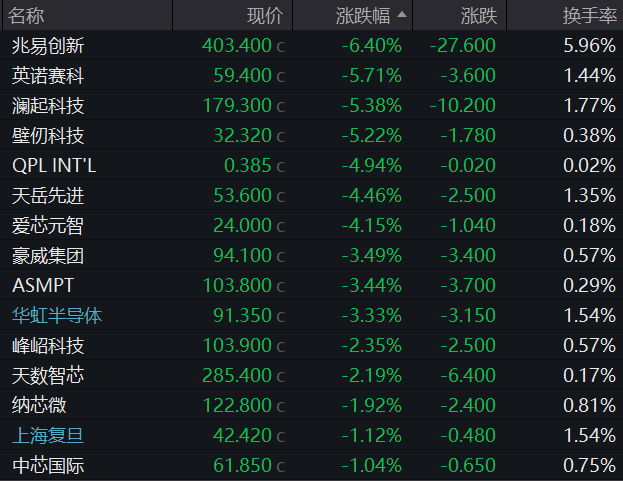
Task: Open the 华虹半导体 stock link
Action: (57, 316)
